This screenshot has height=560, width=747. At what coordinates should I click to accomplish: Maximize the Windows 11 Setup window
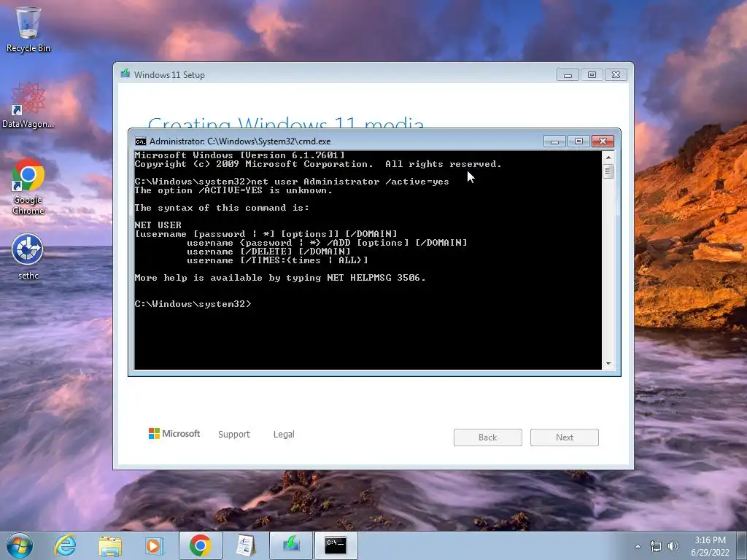click(592, 75)
